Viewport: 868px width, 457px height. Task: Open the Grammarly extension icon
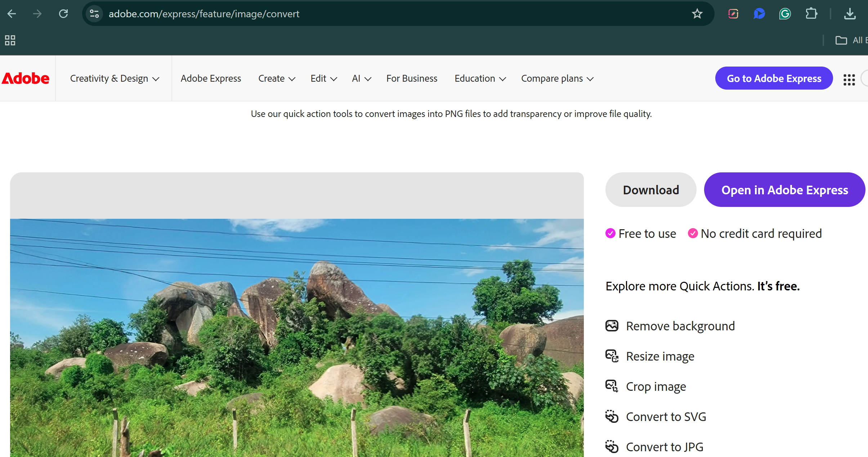(785, 14)
